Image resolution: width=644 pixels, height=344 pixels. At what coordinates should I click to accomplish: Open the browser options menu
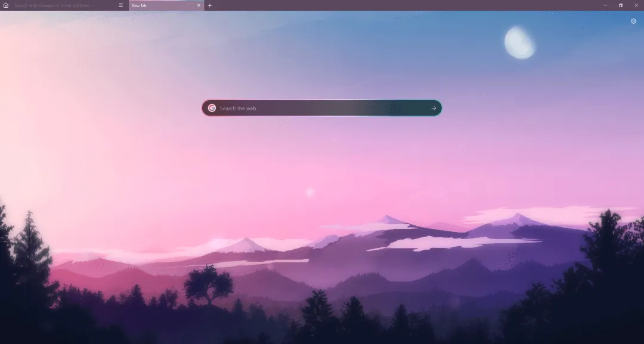121,5
